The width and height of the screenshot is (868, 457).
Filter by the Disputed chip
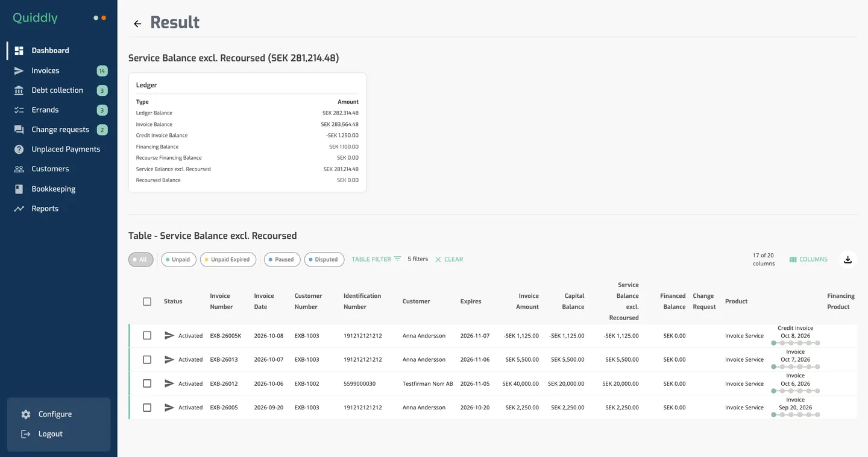tap(324, 259)
